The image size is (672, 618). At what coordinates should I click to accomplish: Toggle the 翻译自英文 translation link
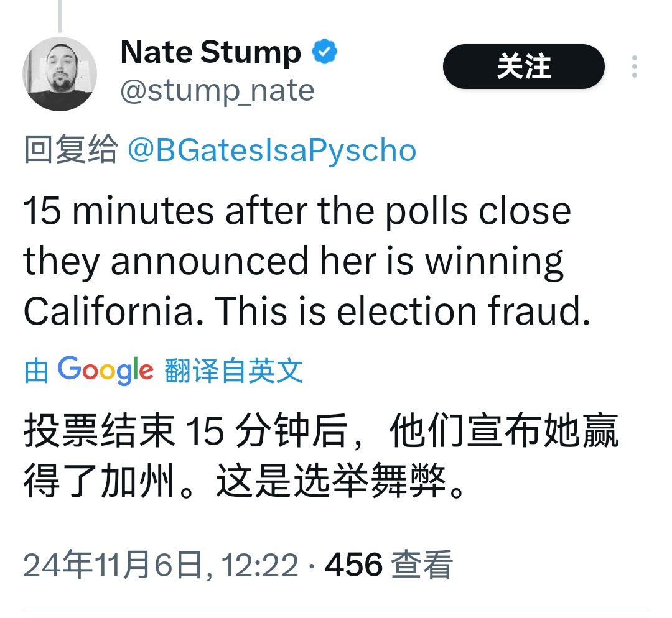[x=233, y=371]
